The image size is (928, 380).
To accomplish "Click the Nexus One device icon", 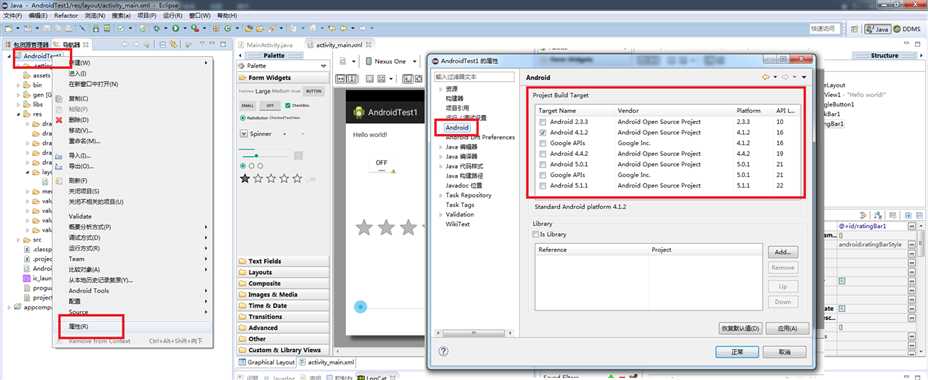I will [x=369, y=61].
